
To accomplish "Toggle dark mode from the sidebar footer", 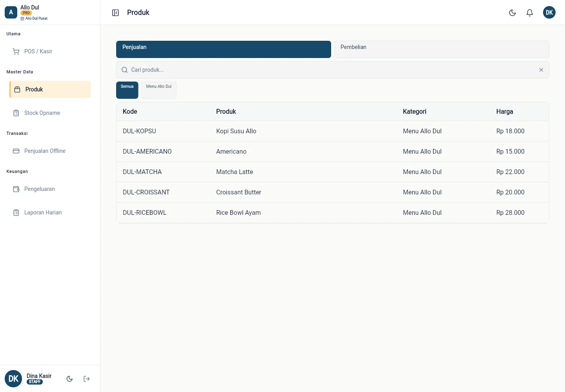I will click(x=69, y=379).
